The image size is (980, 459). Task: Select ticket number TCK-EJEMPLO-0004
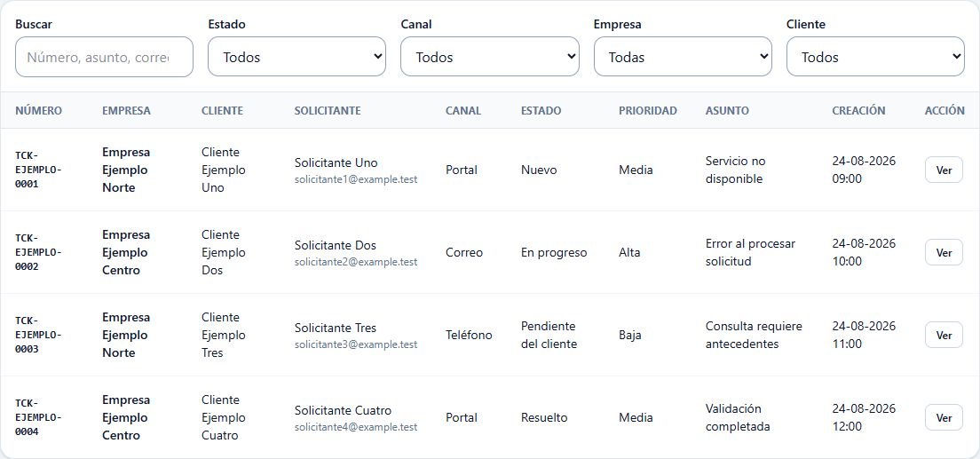pyautogui.click(x=39, y=418)
